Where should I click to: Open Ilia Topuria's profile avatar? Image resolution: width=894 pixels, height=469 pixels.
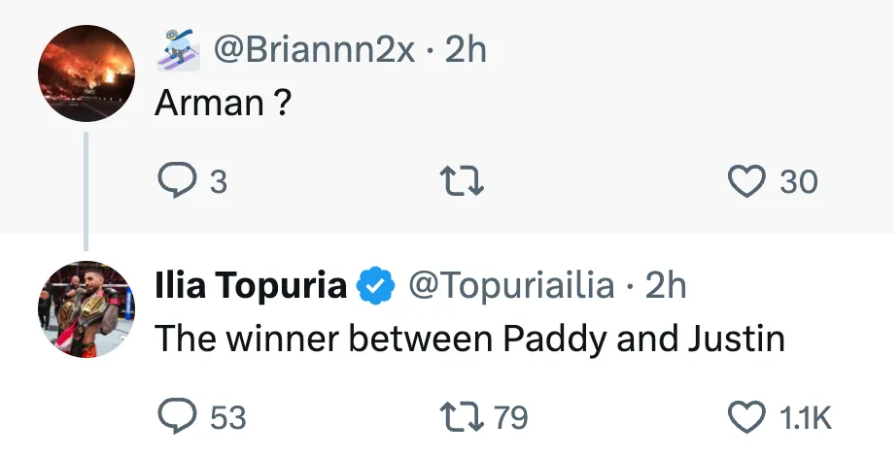coord(86,310)
